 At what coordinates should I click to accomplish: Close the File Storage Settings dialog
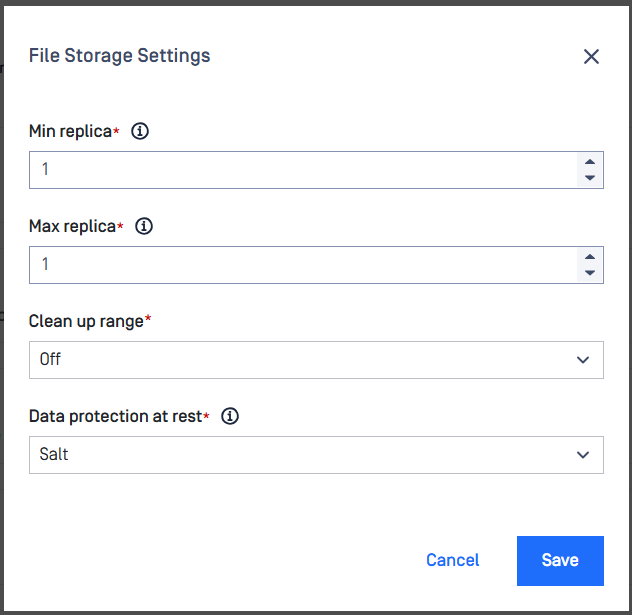pyautogui.click(x=591, y=56)
